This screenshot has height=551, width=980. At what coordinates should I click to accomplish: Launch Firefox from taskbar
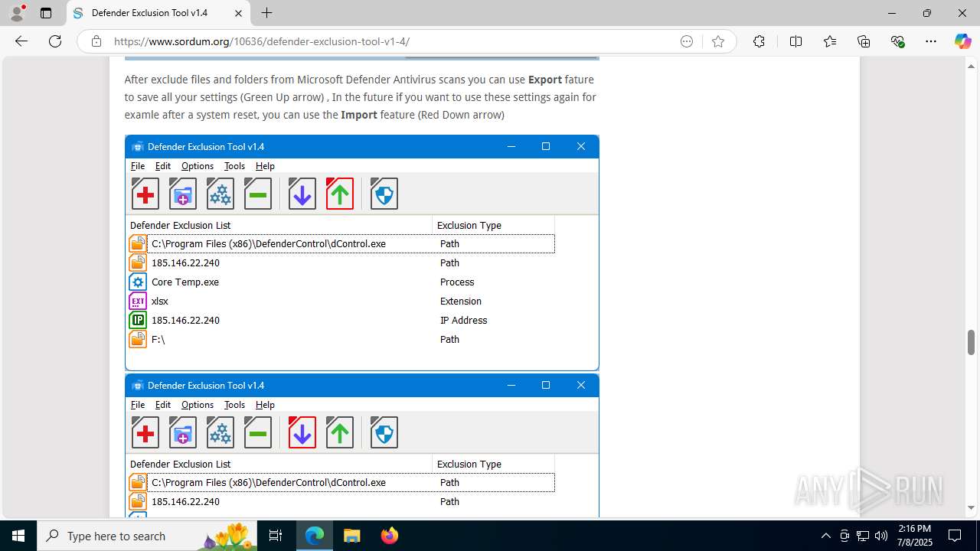(390, 536)
